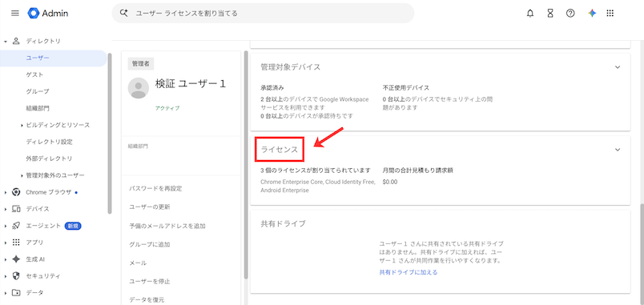Expand the ライセンス card chevron
The height and width of the screenshot is (305, 644).
tap(618, 150)
